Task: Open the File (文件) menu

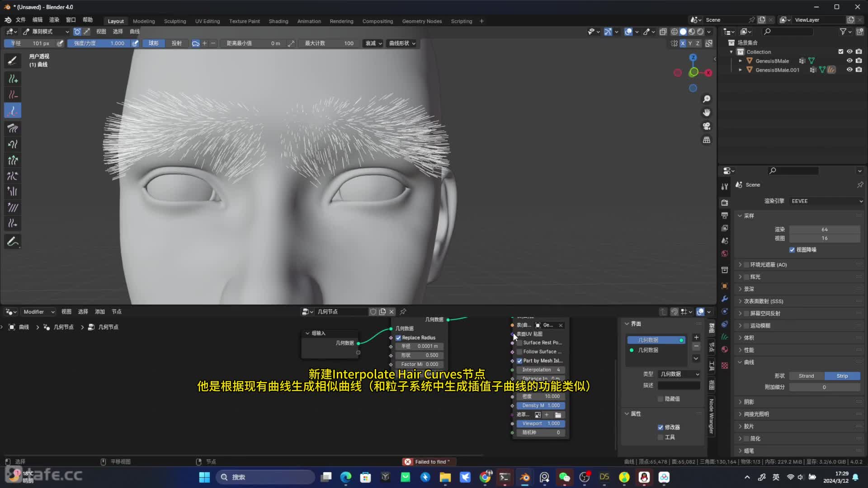Action: point(21,20)
